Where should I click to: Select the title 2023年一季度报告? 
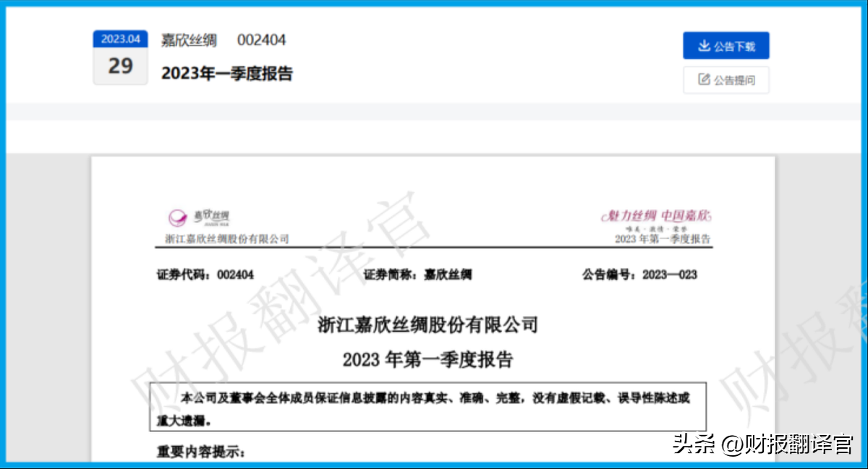227,73
